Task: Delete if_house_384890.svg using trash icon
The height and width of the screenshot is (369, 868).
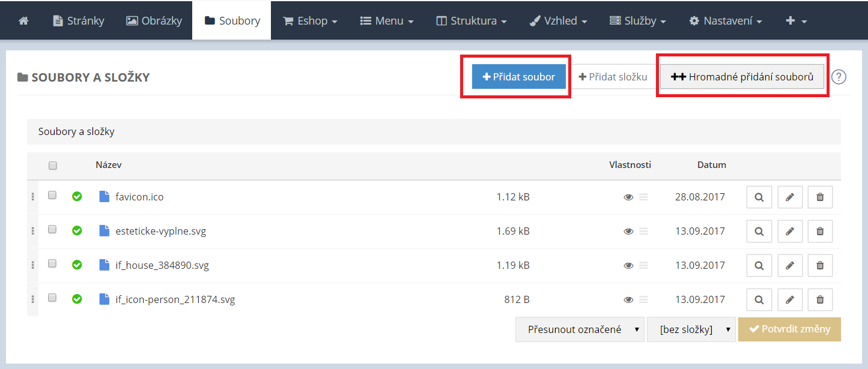Action: coord(820,265)
